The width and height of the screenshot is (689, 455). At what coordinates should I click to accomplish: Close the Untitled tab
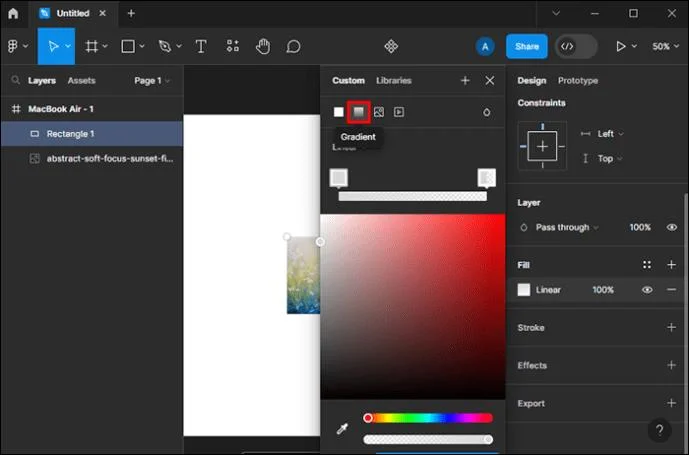(102, 13)
